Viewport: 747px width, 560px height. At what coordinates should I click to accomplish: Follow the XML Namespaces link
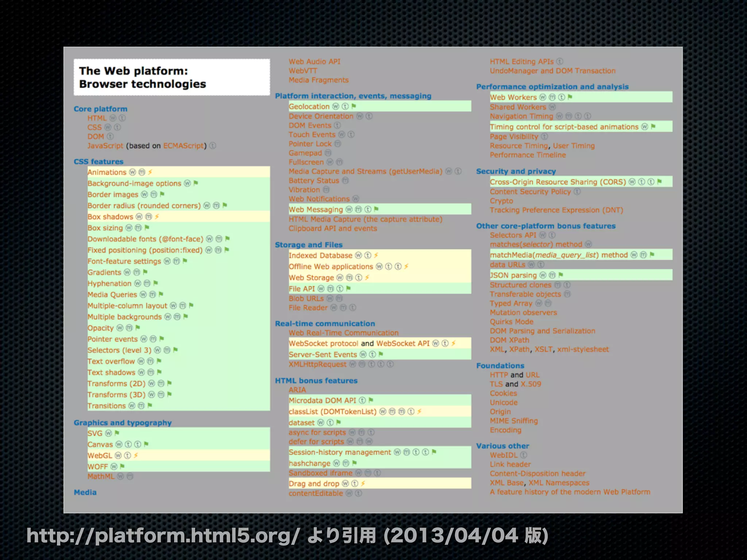pyautogui.click(x=559, y=483)
